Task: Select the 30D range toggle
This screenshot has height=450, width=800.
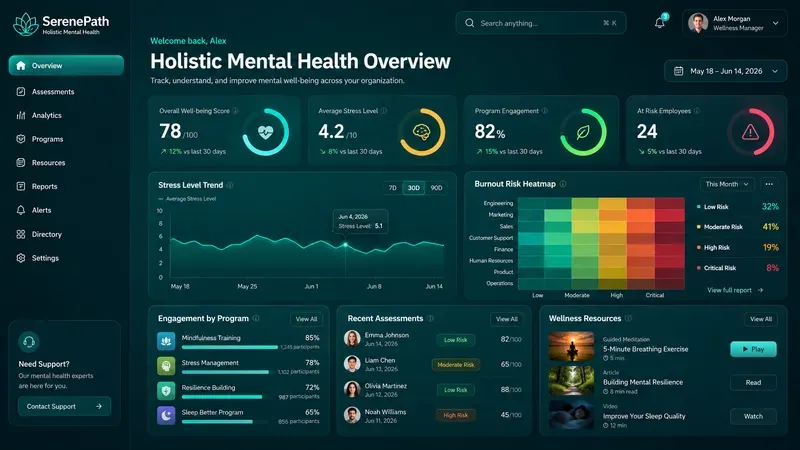Action: (x=414, y=188)
